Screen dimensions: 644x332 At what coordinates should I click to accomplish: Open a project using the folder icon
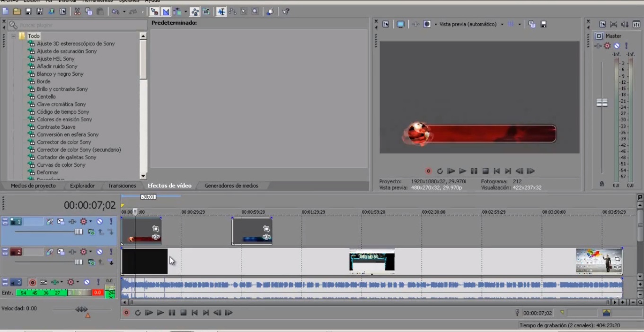coord(17,11)
